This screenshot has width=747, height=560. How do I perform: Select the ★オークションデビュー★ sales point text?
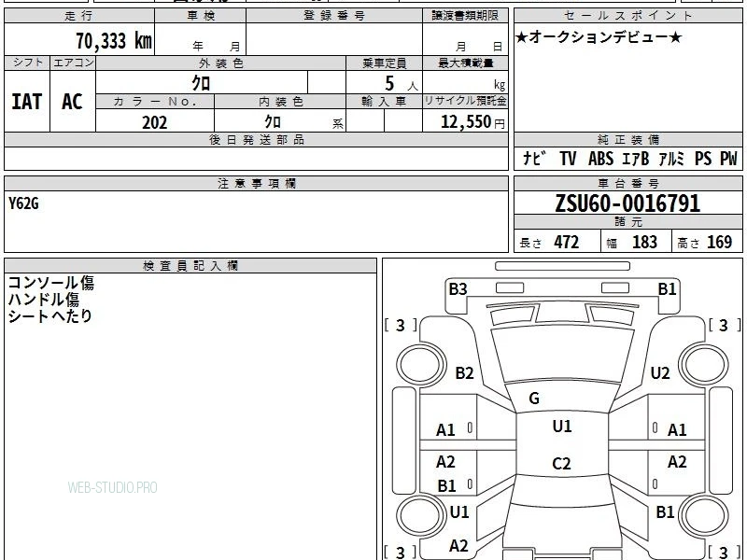599,37
